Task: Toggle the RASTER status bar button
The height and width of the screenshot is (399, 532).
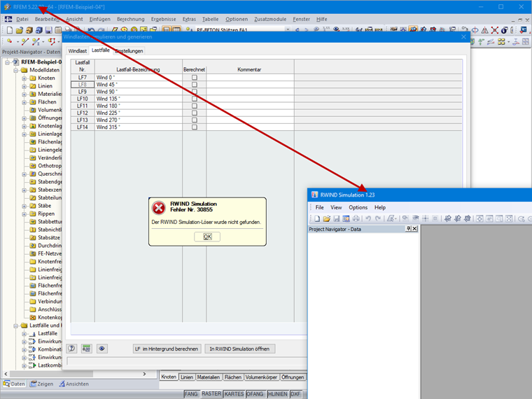Action: click(211, 393)
